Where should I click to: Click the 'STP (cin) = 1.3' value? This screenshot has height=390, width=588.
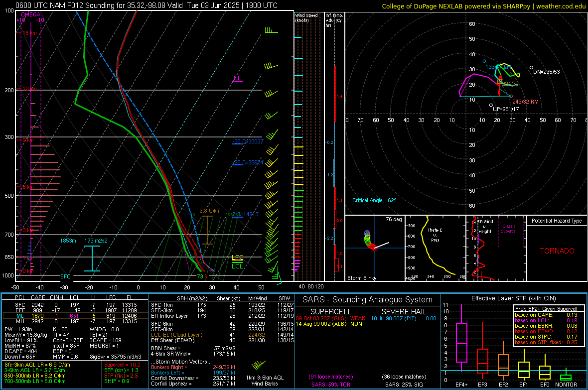[121, 370]
